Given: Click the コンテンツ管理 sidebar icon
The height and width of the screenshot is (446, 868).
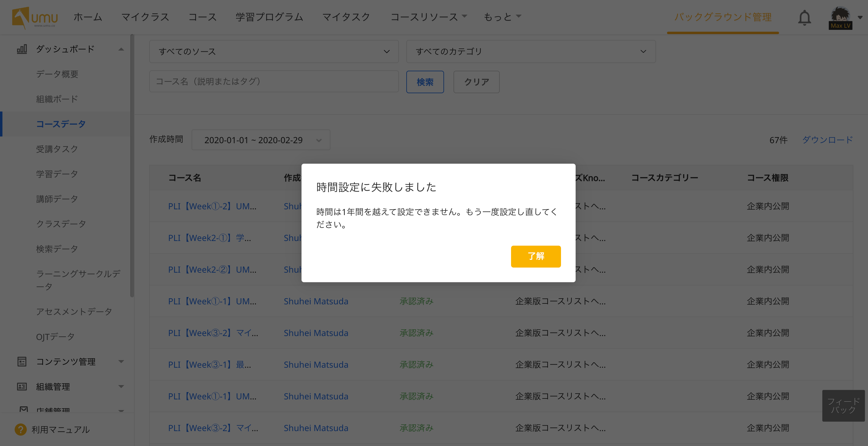Looking at the screenshot, I should (x=22, y=362).
